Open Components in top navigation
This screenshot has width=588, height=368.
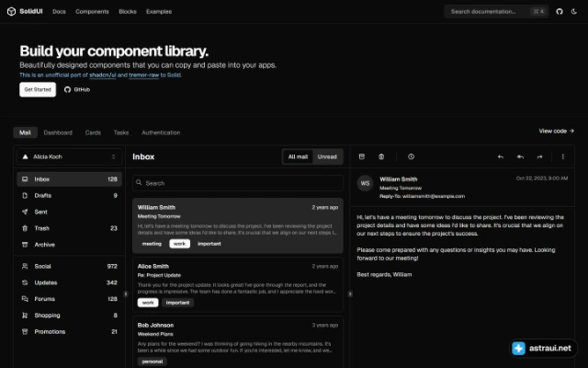click(x=92, y=12)
